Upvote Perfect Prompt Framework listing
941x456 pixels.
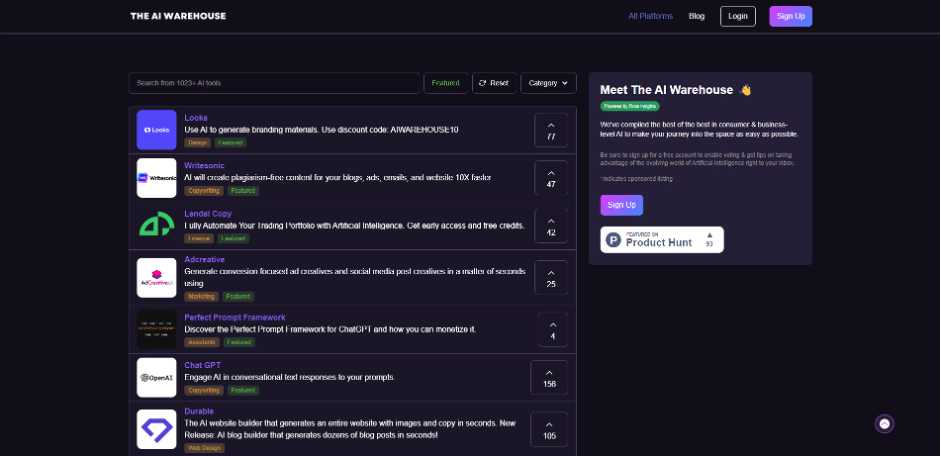(x=553, y=329)
